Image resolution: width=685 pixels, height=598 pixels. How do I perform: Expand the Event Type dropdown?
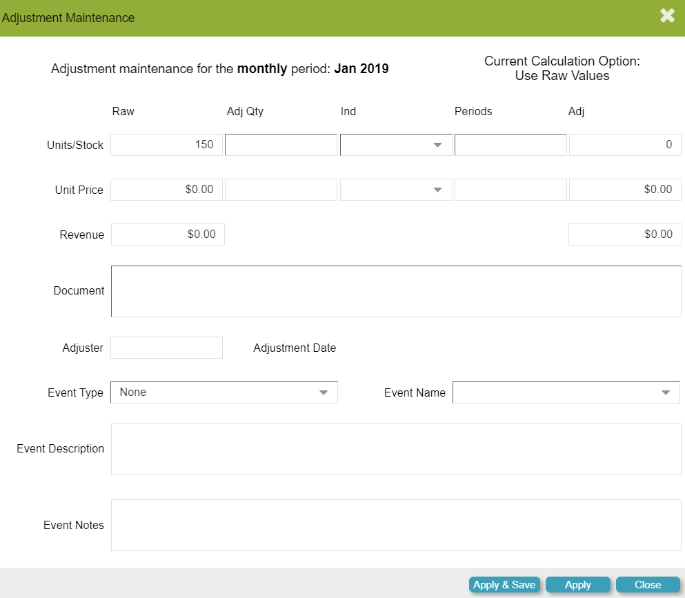click(x=224, y=393)
